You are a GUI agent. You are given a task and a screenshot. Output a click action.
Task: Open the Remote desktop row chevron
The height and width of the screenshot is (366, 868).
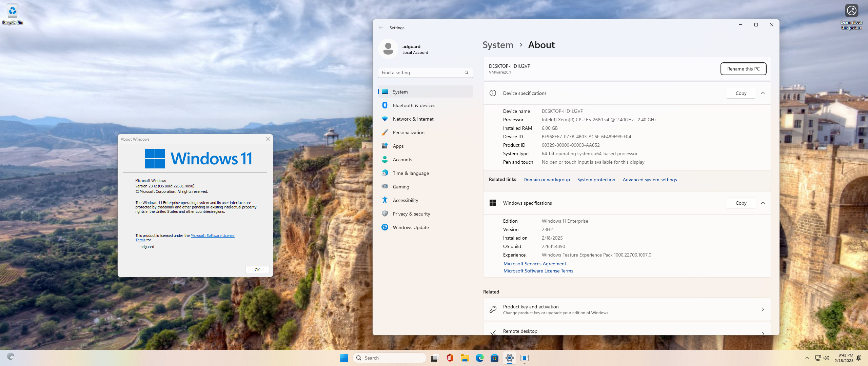(x=763, y=333)
